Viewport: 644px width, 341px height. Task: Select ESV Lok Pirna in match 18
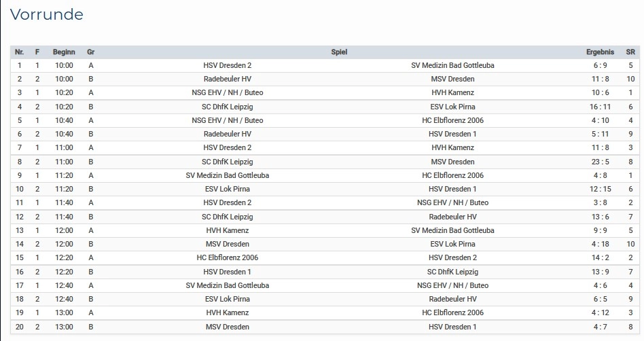tap(227, 299)
